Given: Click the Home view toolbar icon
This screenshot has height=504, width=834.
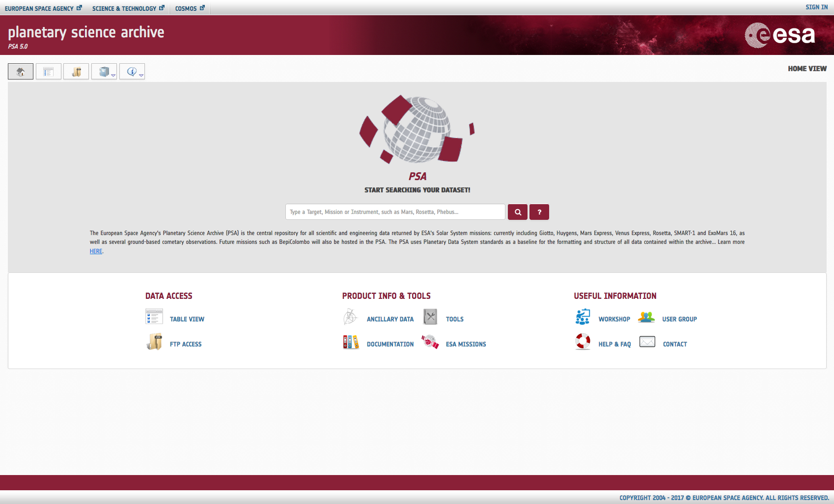Looking at the screenshot, I should pos(21,72).
